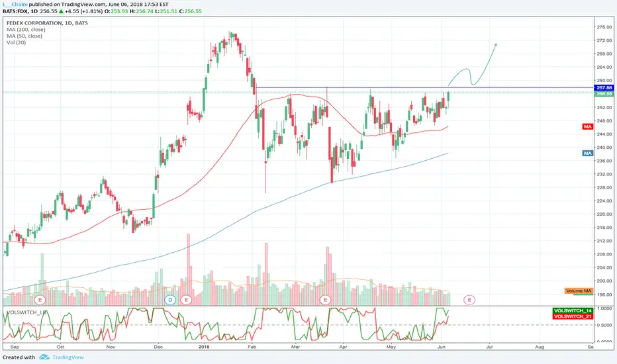
Task: Click the Apr label on time axis
Action: [343, 347]
